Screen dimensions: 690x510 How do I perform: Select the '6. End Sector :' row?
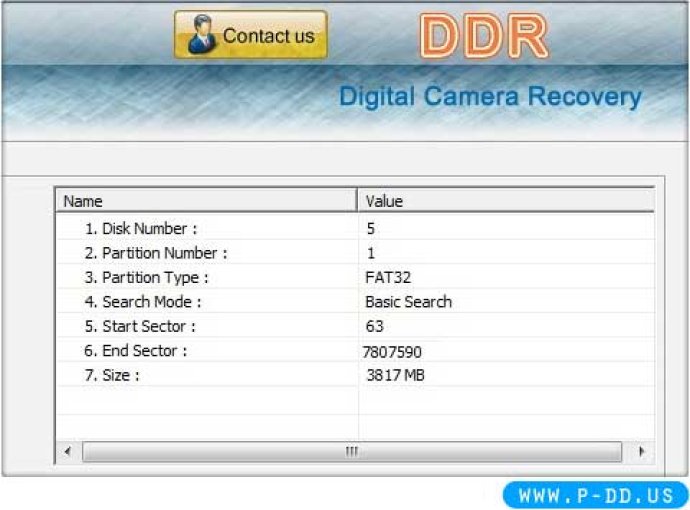click(356, 351)
